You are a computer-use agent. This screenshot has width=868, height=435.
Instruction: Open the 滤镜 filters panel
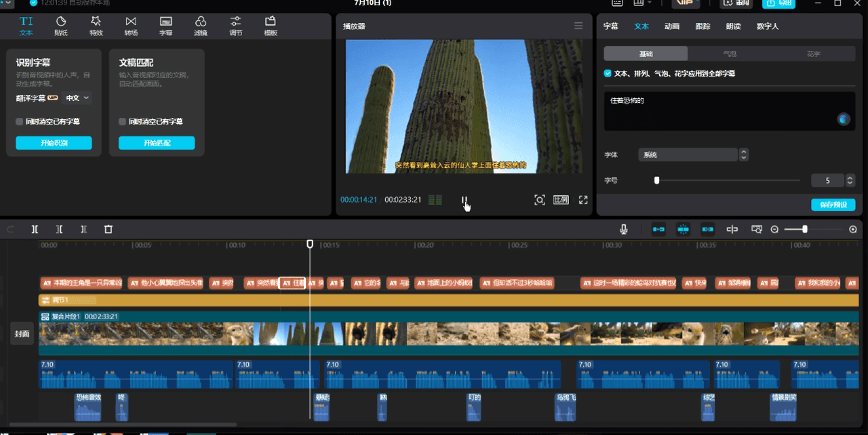click(x=201, y=26)
